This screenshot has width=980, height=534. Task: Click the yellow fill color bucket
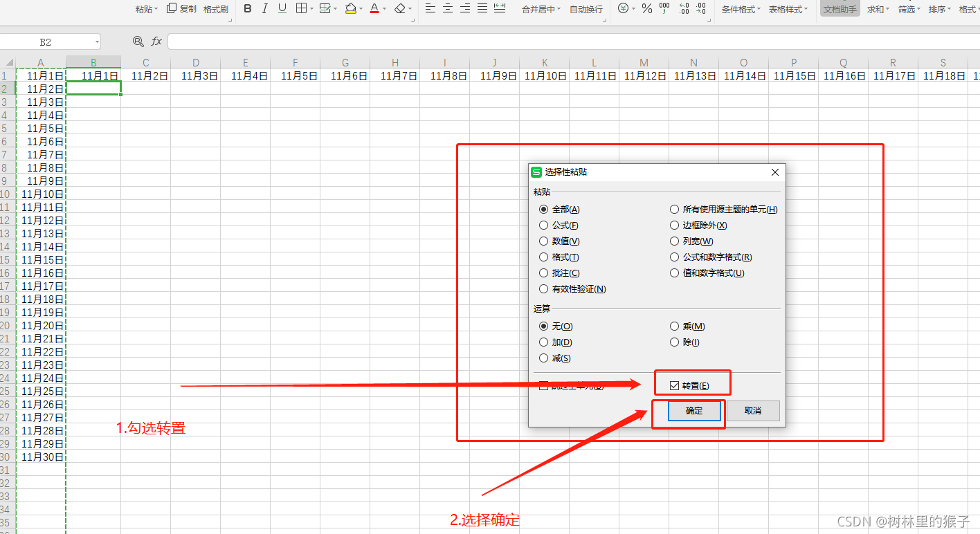[350, 9]
